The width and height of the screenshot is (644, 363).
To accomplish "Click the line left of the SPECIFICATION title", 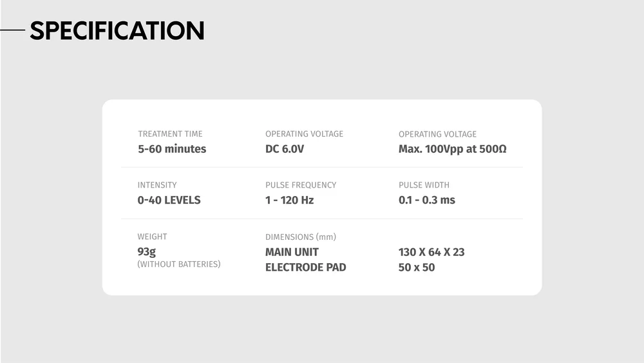I will pyautogui.click(x=12, y=30).
